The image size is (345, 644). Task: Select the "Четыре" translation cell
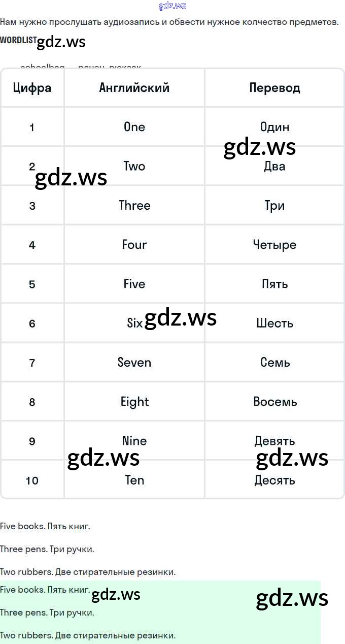point(274,245)
